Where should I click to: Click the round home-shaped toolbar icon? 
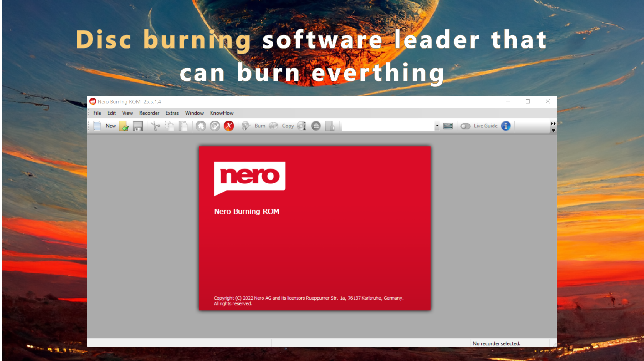point(201,126)
